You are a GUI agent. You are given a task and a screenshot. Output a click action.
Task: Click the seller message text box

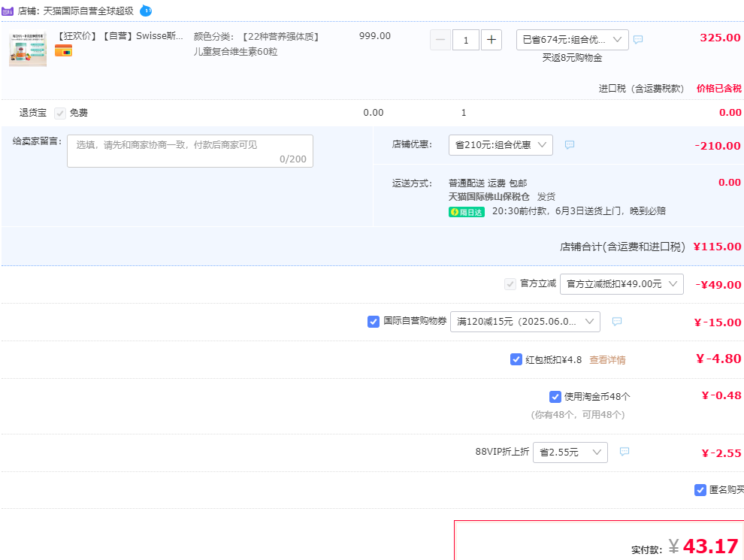190,151
